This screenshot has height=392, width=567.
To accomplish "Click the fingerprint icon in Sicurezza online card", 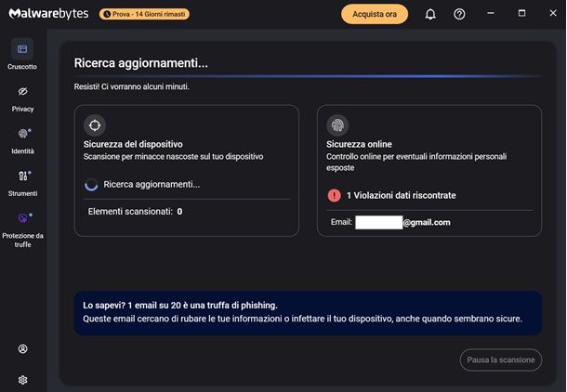I will (x=337, y=125).
